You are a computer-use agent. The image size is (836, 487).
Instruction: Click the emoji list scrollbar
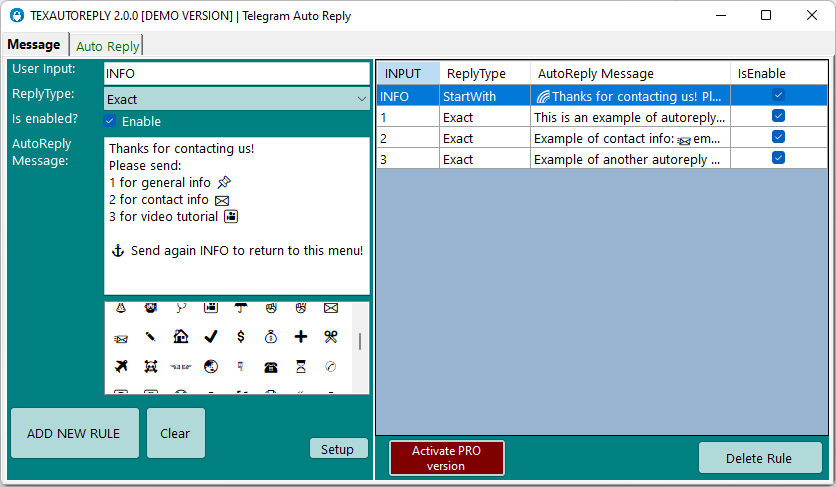(x=360, y=342)
